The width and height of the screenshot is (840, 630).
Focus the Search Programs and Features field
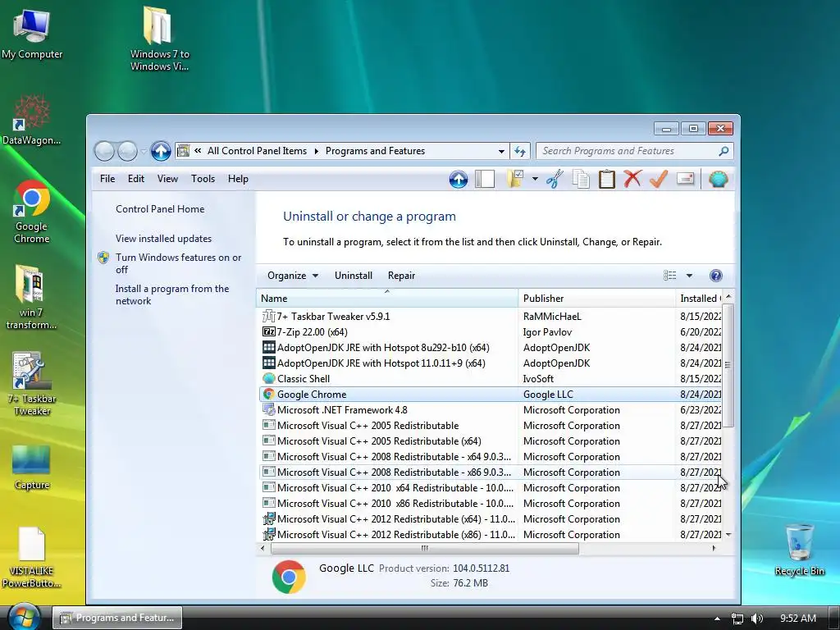pos(635,151)
